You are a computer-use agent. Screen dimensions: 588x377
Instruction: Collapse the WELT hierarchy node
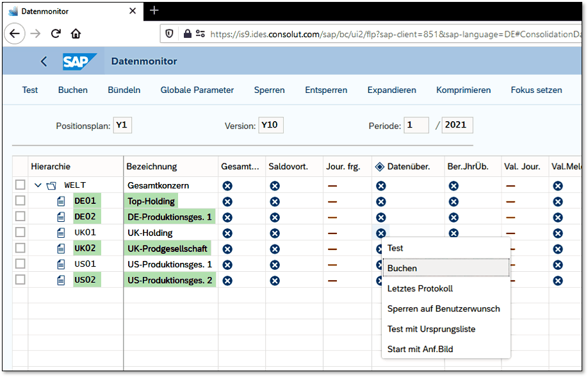[38, 186]
